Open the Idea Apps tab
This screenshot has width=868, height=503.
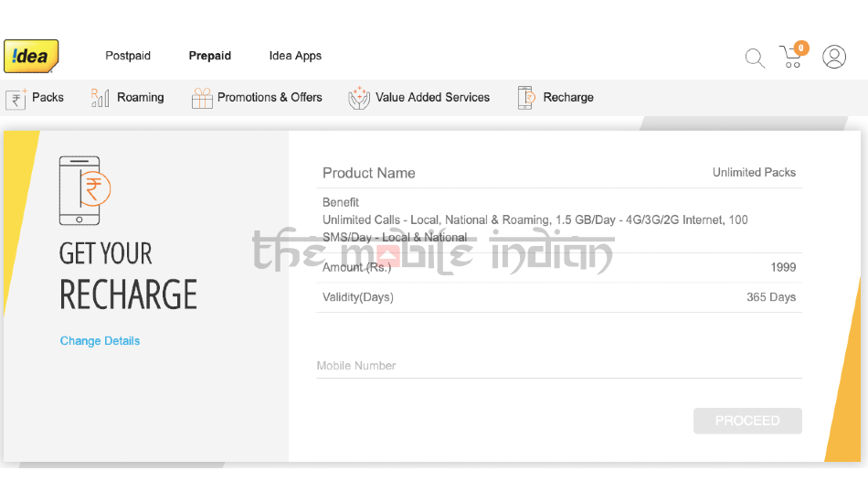(x=295, y=56)
